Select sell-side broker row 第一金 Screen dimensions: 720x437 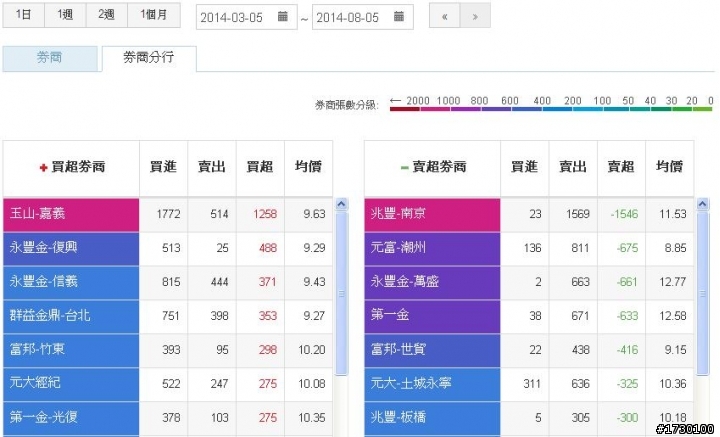tap(433, 317)
